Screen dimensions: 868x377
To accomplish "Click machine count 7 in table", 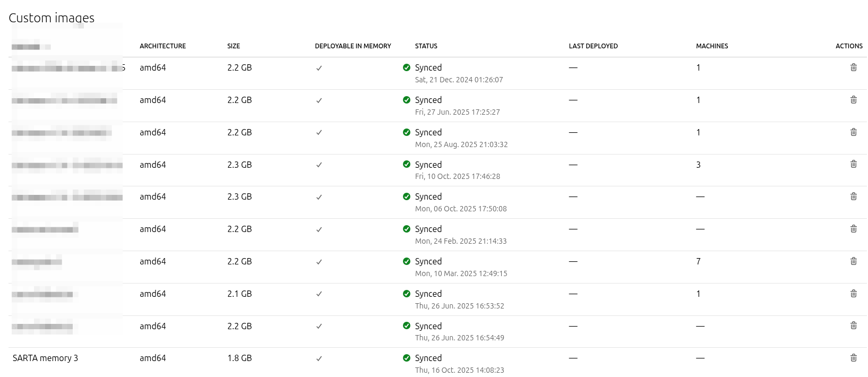I will (x=698, y=261).
